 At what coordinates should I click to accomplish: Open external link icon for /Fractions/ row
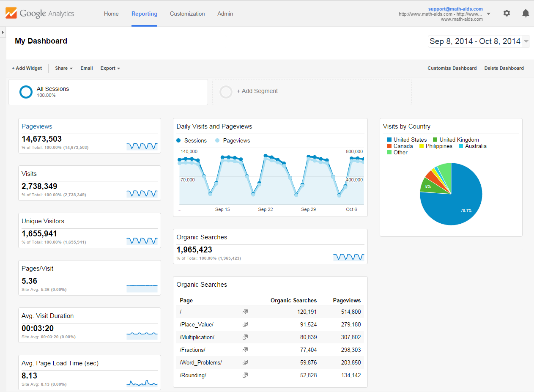pyautogui.click(x=245, y=350)
